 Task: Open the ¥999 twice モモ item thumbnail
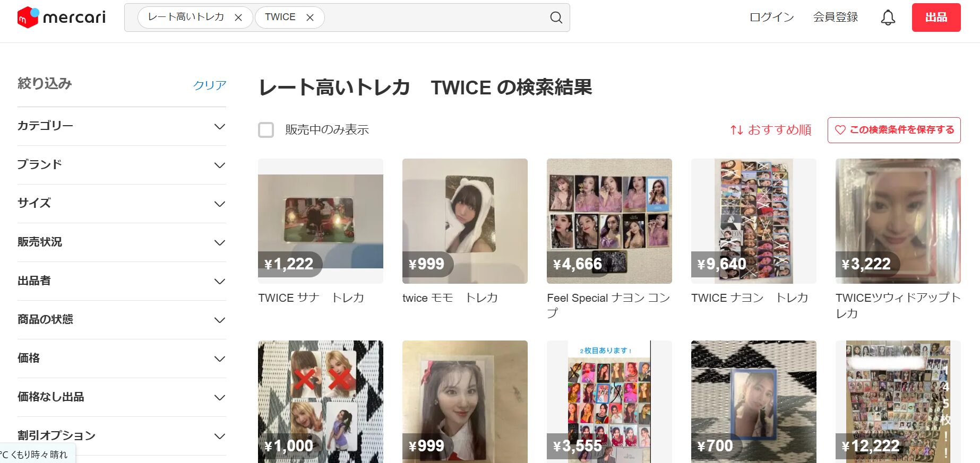(465, 221)
